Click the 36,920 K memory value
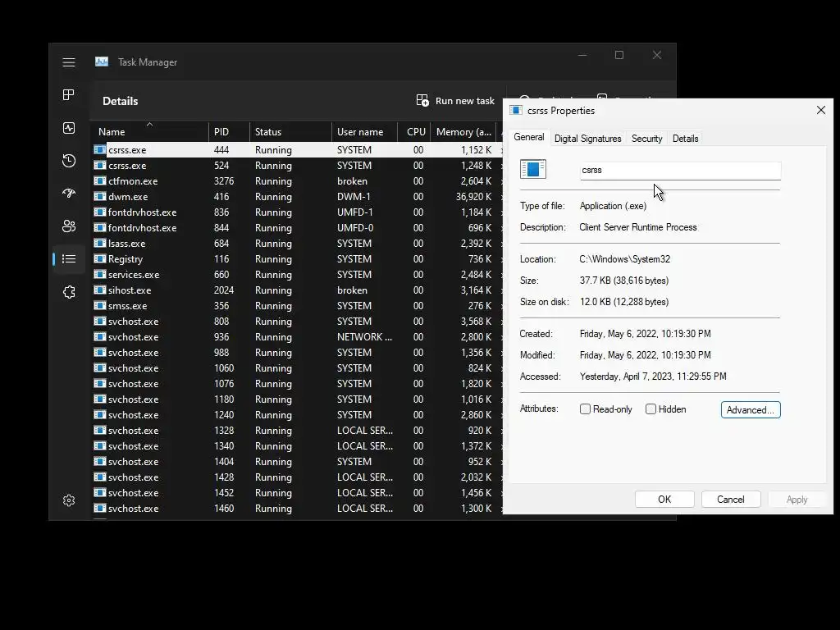The image size is (840, 630). (x=473, y=197)
